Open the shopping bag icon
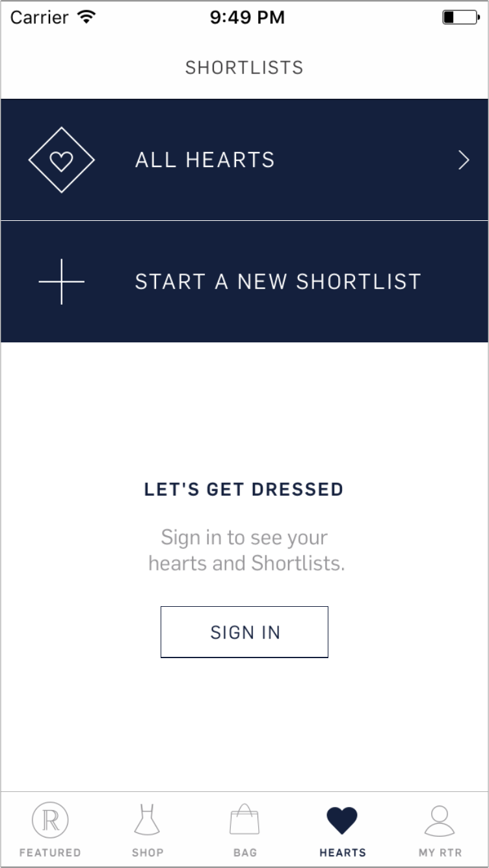This screenshot has width=489, height=868. (244, 820)
